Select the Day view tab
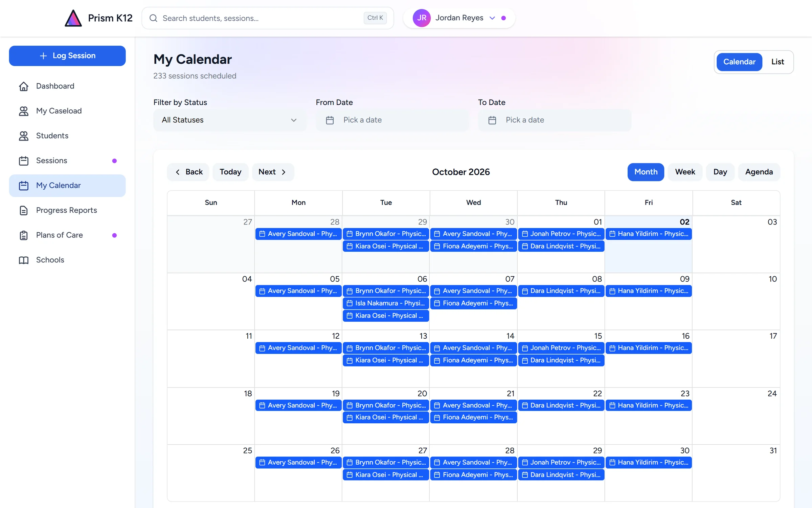The image size is (812, 508). [720, 172]
